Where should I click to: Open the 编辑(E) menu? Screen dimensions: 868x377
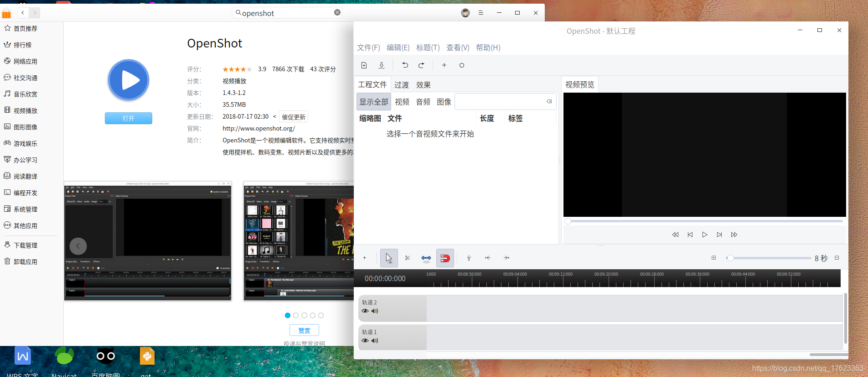(x=398, y=47)
